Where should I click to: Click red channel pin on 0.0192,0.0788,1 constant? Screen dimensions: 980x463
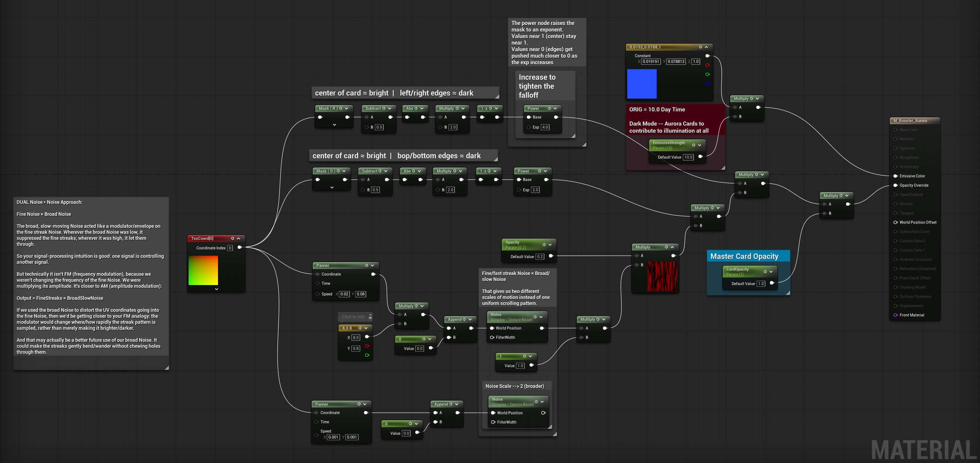click(x=708, y=65)
